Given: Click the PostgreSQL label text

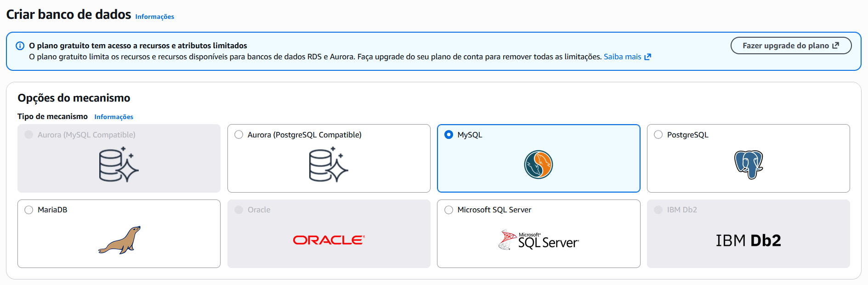Looking at the screenshot, I should pyautogui.click(x=688, y=135).
